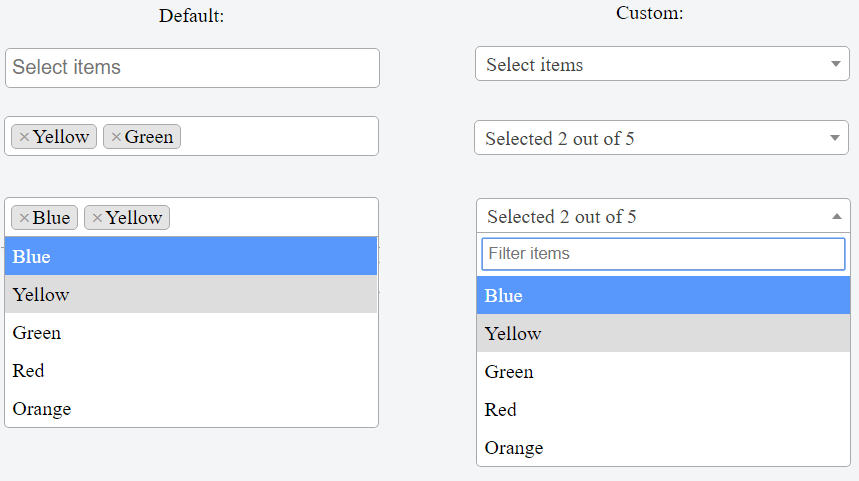
Task: Remove the Yellow tag in second default select
Action: tap(24, 137)
